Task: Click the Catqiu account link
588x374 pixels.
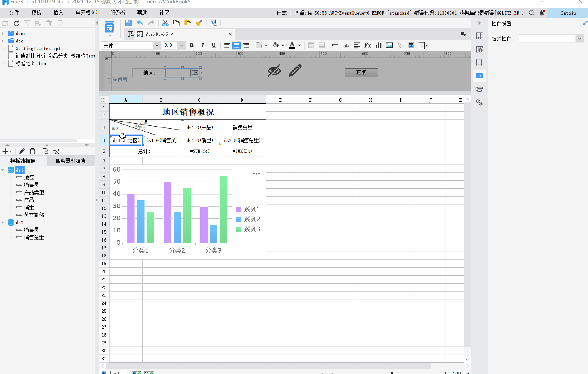Action: [x=568, y=13]
